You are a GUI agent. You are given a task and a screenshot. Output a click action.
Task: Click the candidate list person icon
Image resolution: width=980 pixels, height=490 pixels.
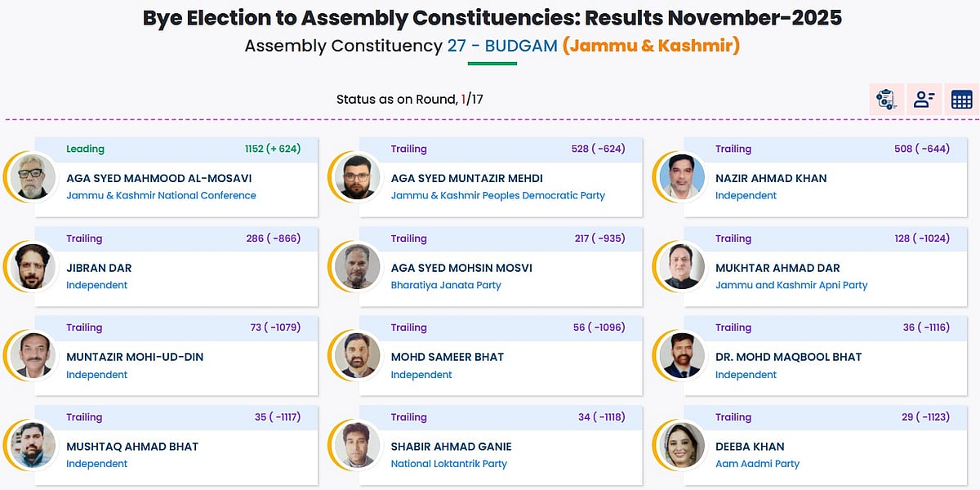924,100
